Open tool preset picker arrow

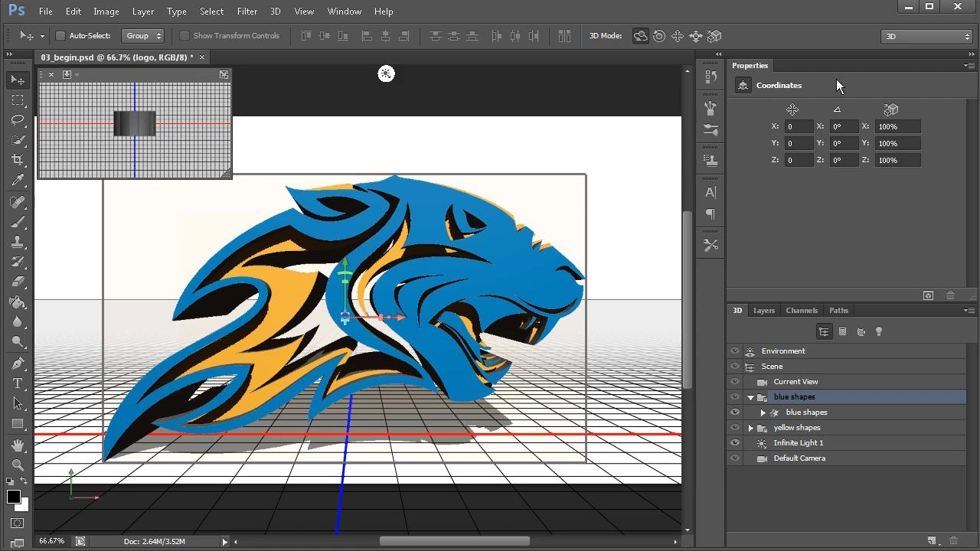[x=42, y=36]
